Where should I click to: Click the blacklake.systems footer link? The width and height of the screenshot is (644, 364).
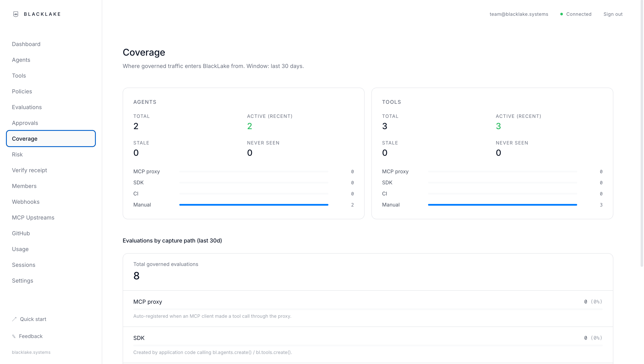(31, 352)
